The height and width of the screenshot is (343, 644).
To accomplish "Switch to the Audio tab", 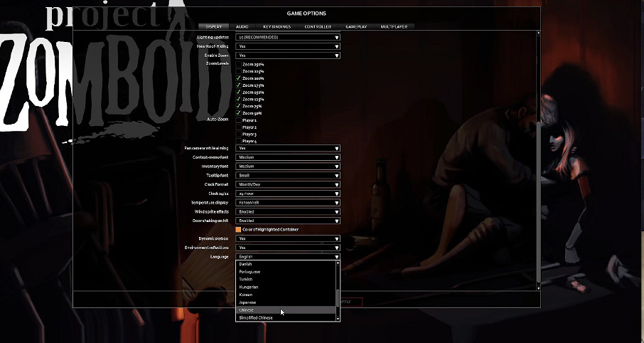I will (x=242, y=26).
